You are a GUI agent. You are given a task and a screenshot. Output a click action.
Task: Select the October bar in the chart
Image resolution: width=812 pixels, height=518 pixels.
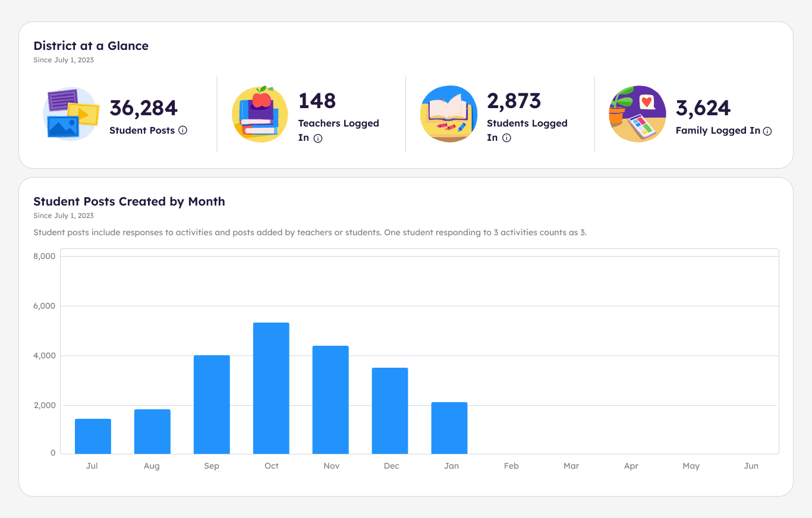(x=271, y=386)
